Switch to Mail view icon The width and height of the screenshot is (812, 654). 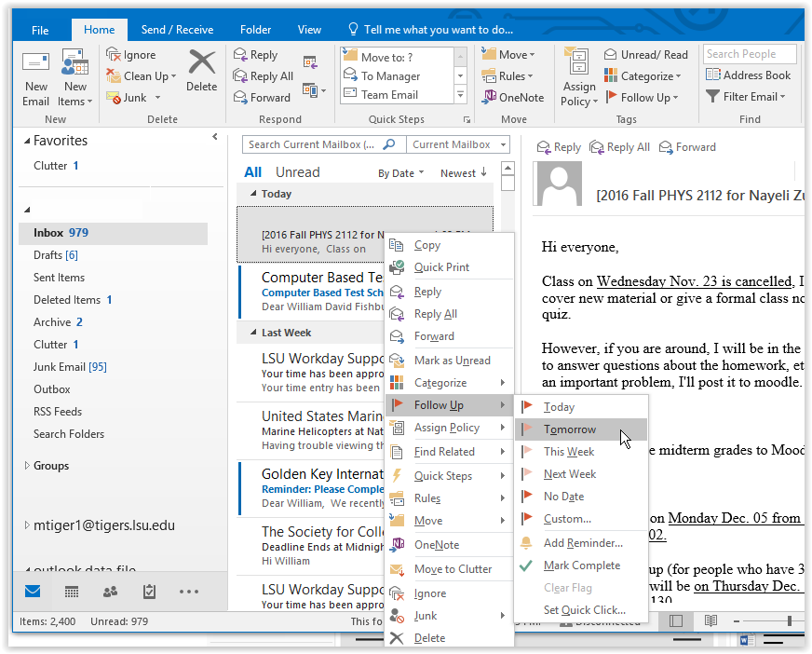[x=33, y=592]
